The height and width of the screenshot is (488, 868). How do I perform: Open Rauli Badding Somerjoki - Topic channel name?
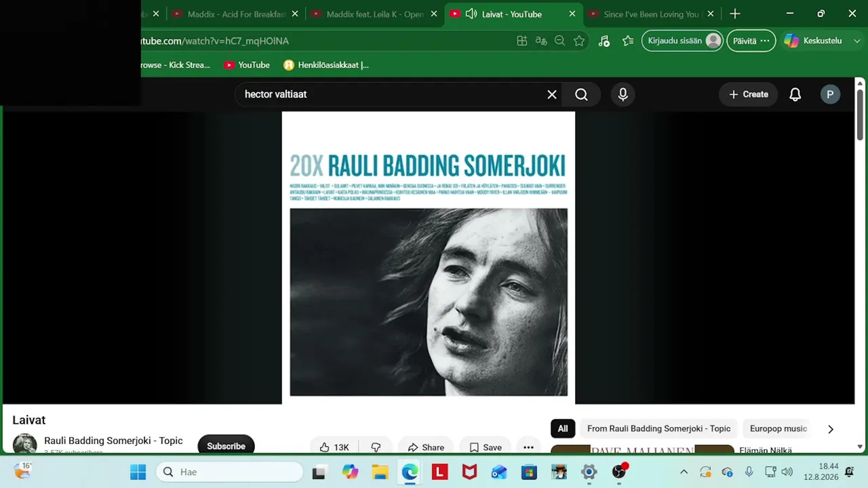(113, 441)
